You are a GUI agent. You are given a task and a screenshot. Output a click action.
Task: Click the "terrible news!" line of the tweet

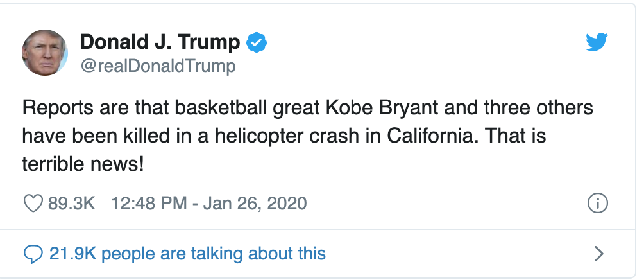point(83,164)
